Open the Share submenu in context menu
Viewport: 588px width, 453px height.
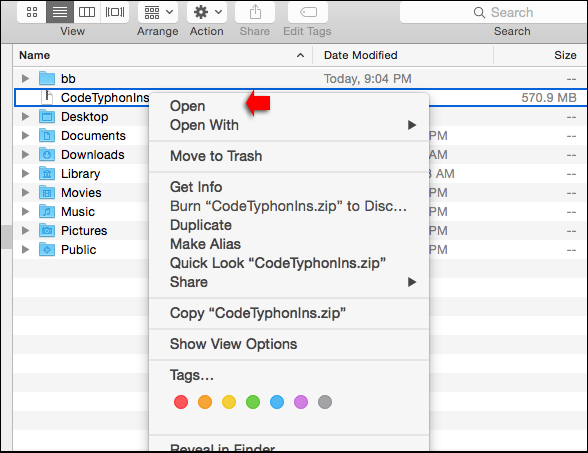(289, 282)
